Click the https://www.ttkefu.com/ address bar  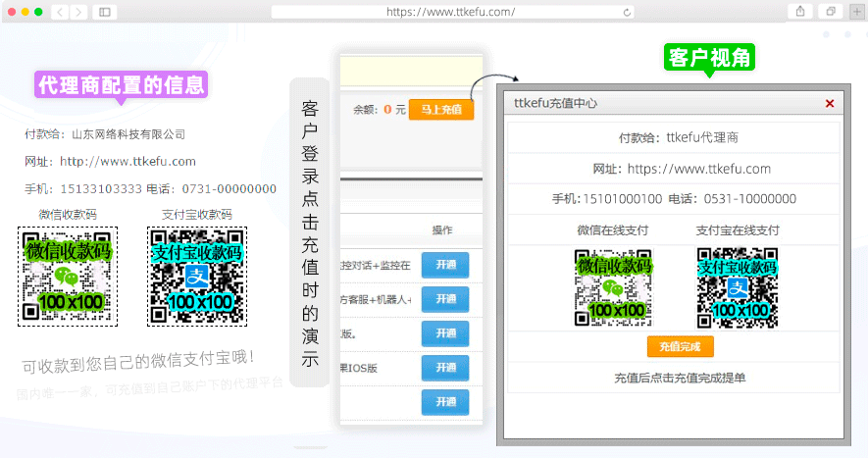coord(452,12)
